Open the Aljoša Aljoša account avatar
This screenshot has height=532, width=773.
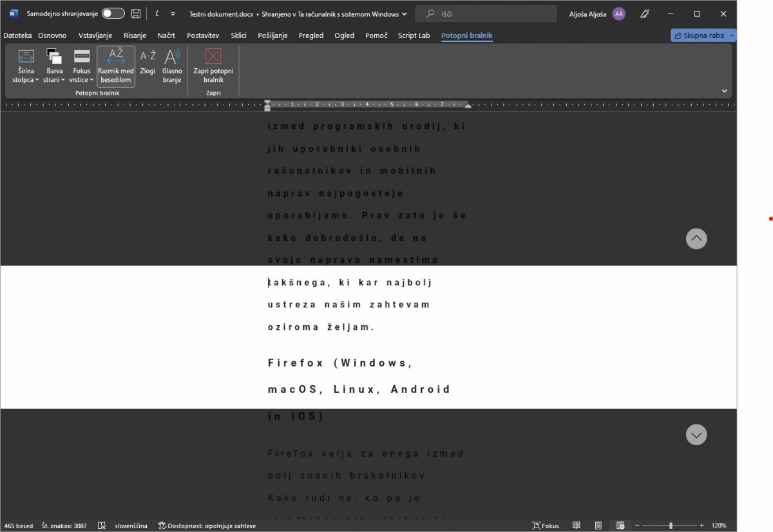tap(619, 14)
